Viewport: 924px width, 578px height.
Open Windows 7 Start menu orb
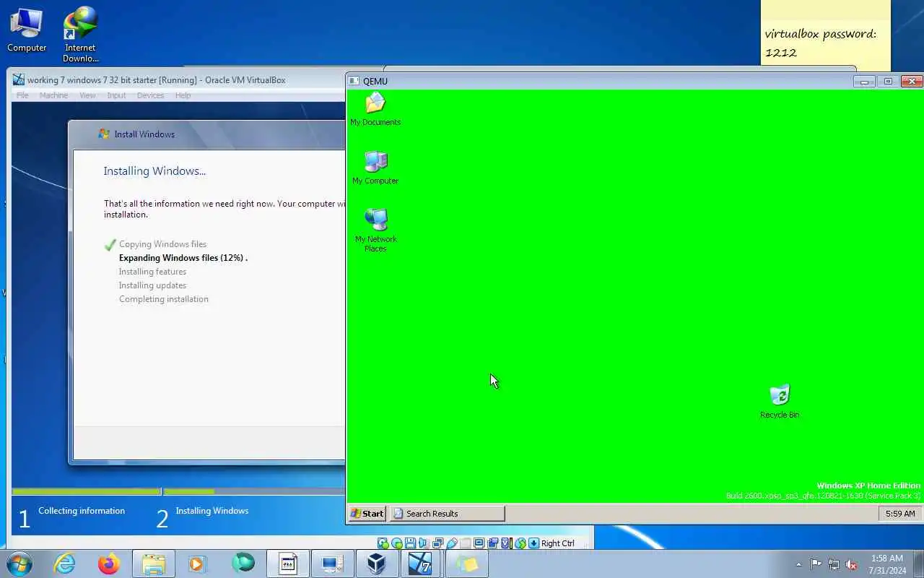tap(19, 564)
